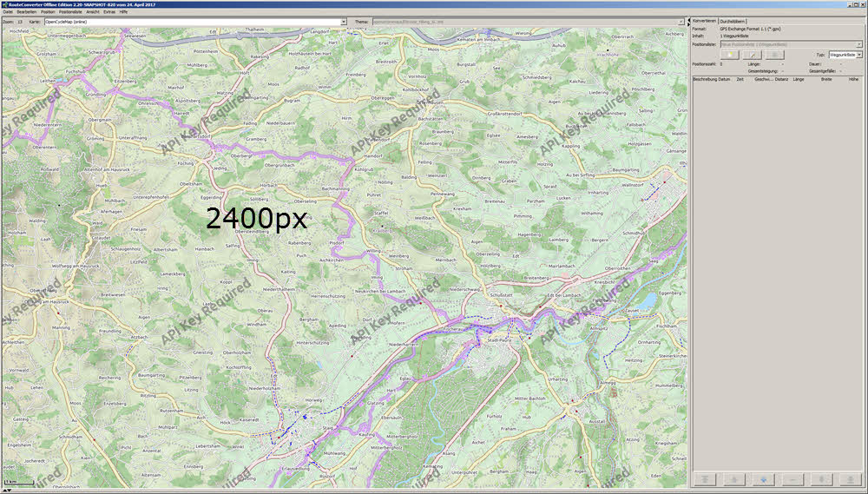This screenshot has width=868, height=494.
Task: Click the map scale bar
Action: 18,484
